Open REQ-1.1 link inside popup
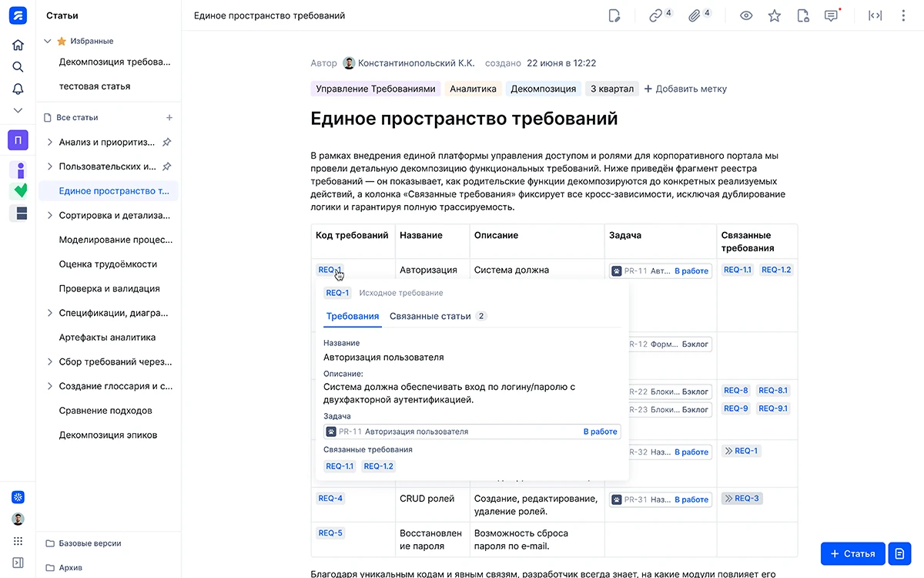Image resolution: width=924 pixels, height=578 pixels. tap(340, 466)
